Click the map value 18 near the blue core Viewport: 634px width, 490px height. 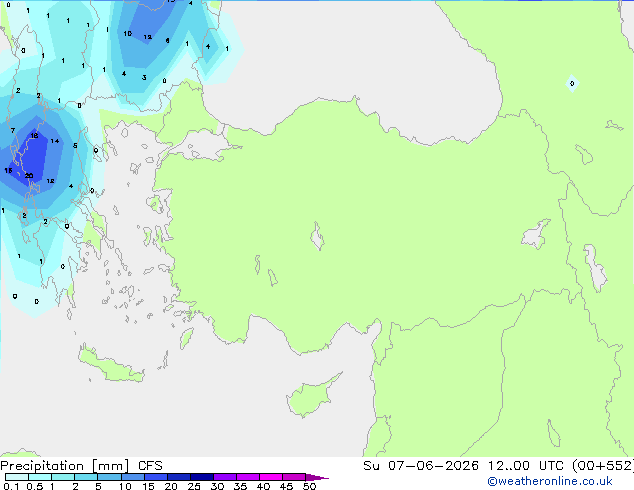tap(34, 135)
